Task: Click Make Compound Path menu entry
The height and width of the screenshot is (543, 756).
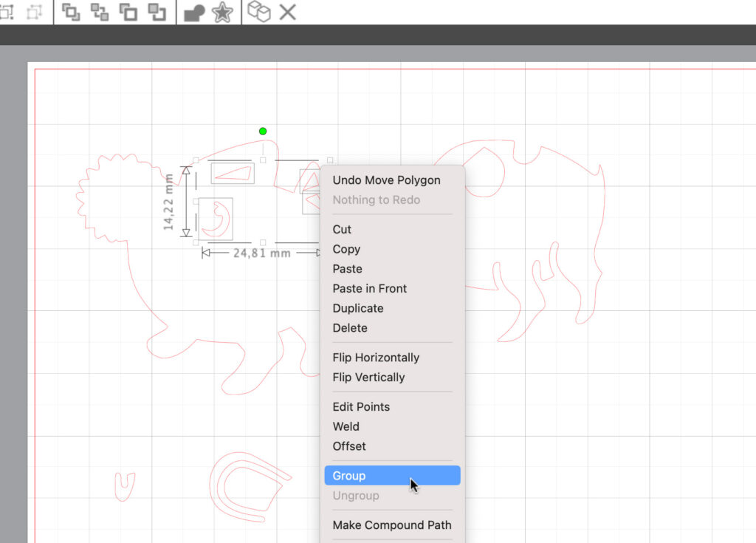Action: point(391,525)
